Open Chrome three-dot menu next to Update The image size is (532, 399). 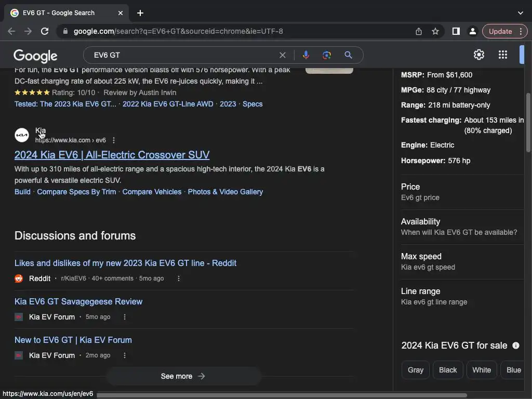point(521,31)
